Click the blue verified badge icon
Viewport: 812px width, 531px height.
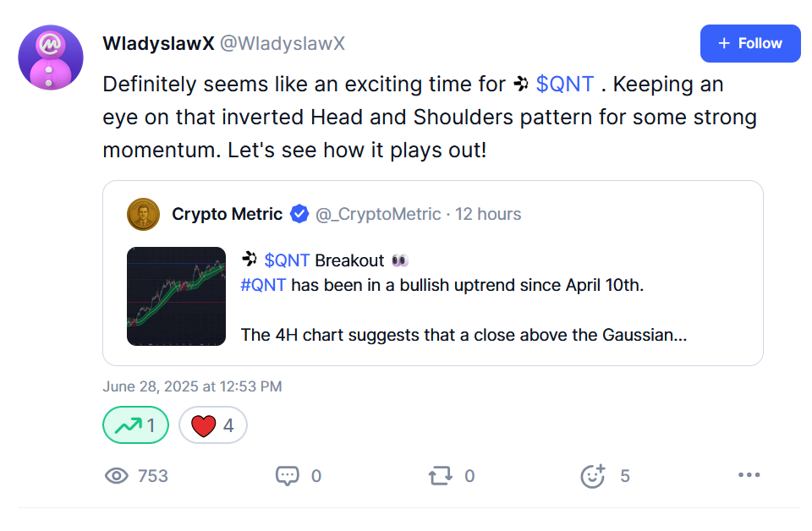click(x=299, y=214)
